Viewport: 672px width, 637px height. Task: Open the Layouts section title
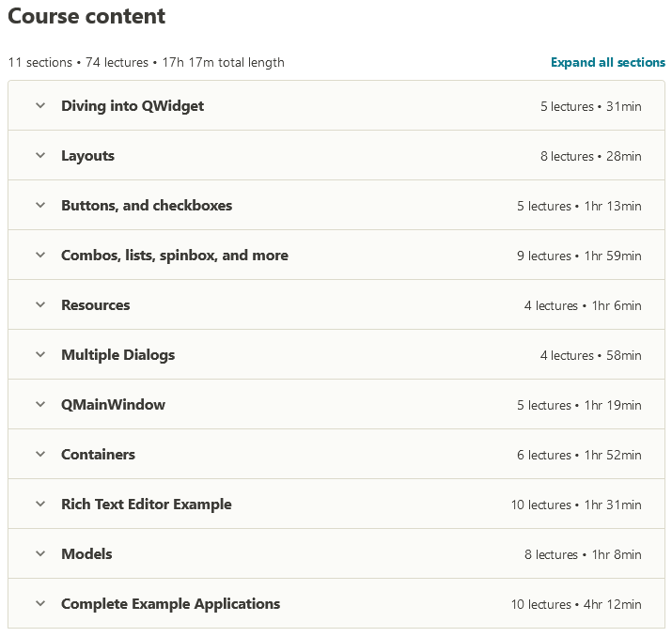coord(87,156)
